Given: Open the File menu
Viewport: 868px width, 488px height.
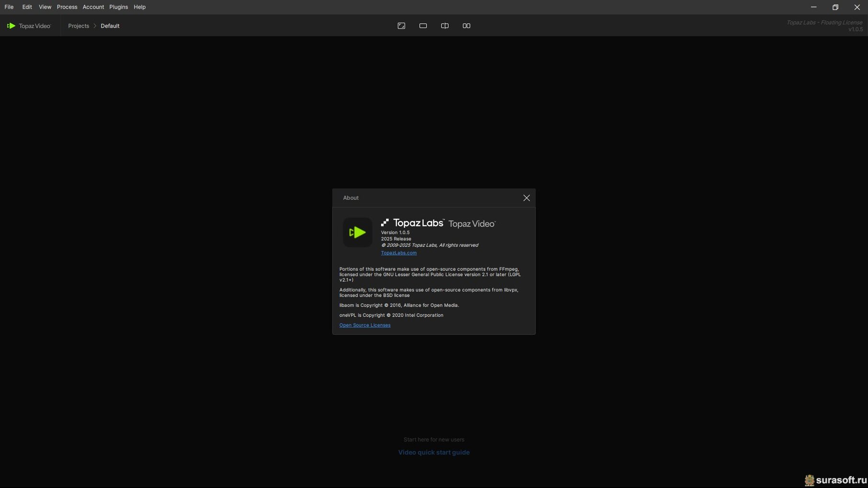Looking at the screenshot, I should (9, 7).
